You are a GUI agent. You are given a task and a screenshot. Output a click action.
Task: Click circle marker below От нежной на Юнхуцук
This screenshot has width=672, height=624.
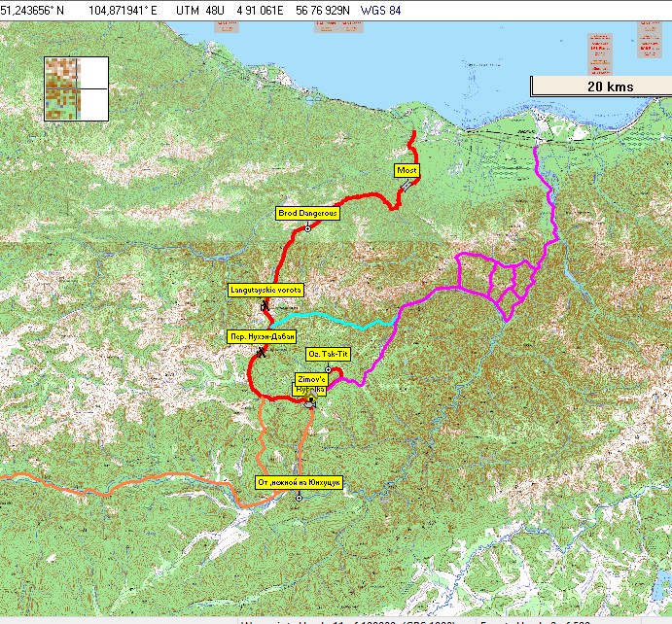(x=299, y=498)
